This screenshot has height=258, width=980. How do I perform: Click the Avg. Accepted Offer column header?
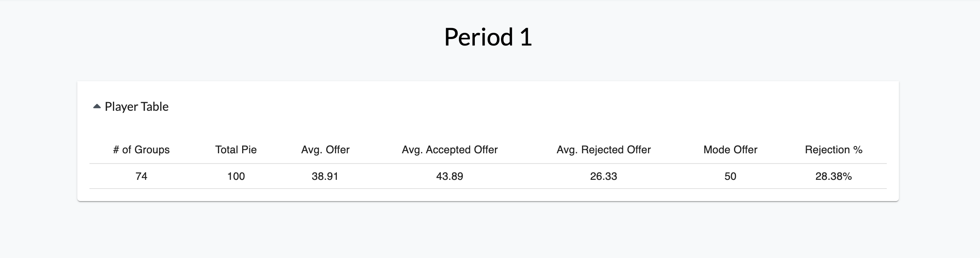(450, 150)
